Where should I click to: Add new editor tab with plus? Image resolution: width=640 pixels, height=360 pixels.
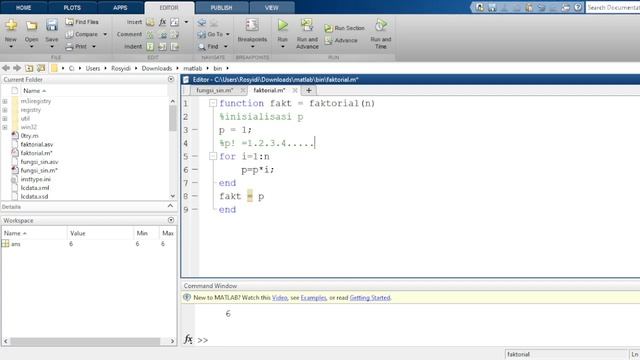pos(309,90)
